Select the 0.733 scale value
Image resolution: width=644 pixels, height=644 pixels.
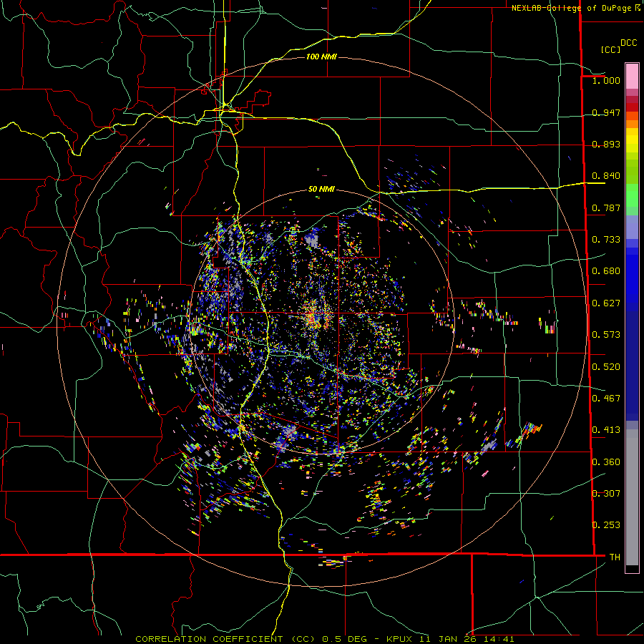(x=606, y=240)
